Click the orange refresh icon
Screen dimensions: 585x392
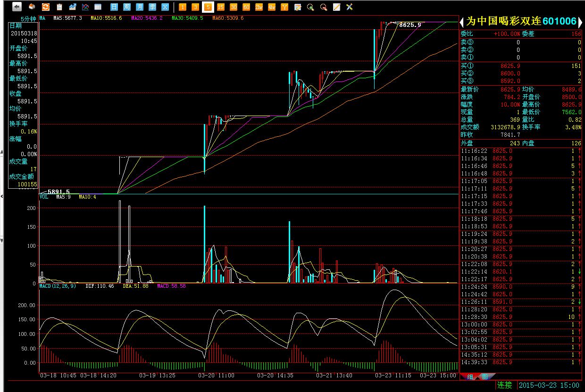46,7
